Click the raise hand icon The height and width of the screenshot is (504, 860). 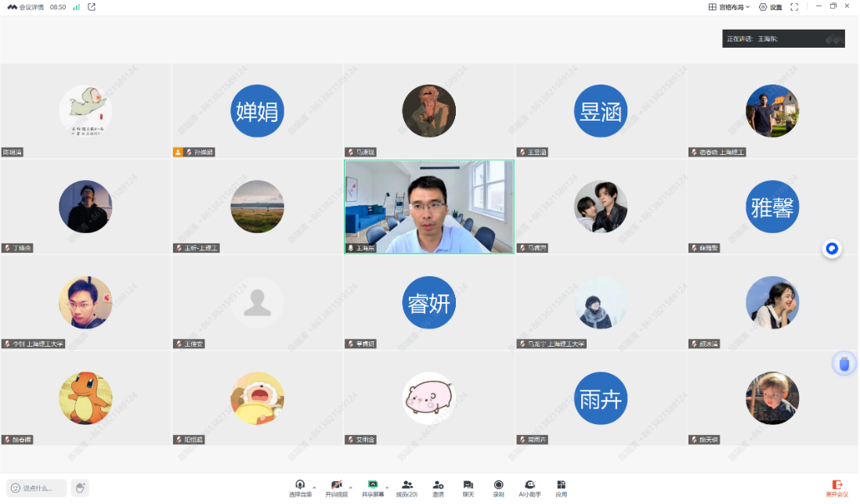tap(80, 488)
